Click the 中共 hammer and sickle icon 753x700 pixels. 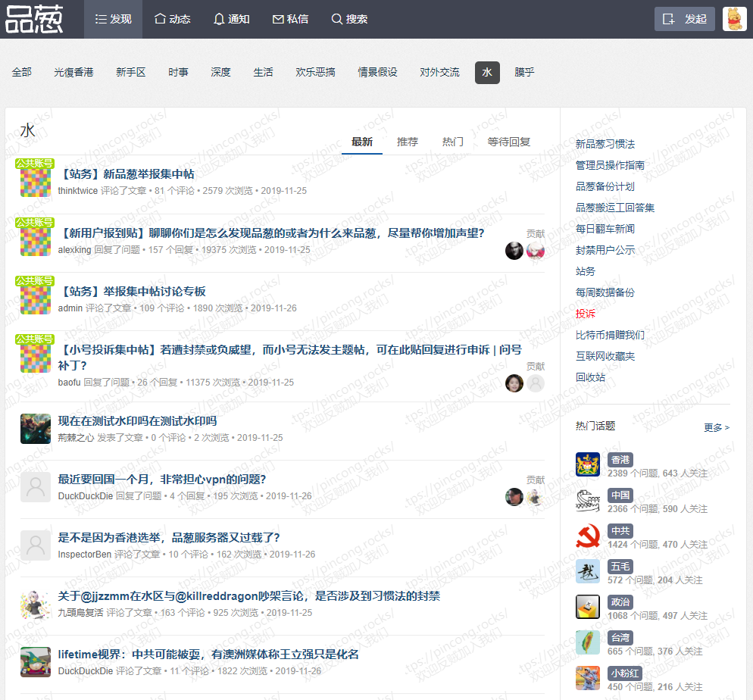click(588, 536)
